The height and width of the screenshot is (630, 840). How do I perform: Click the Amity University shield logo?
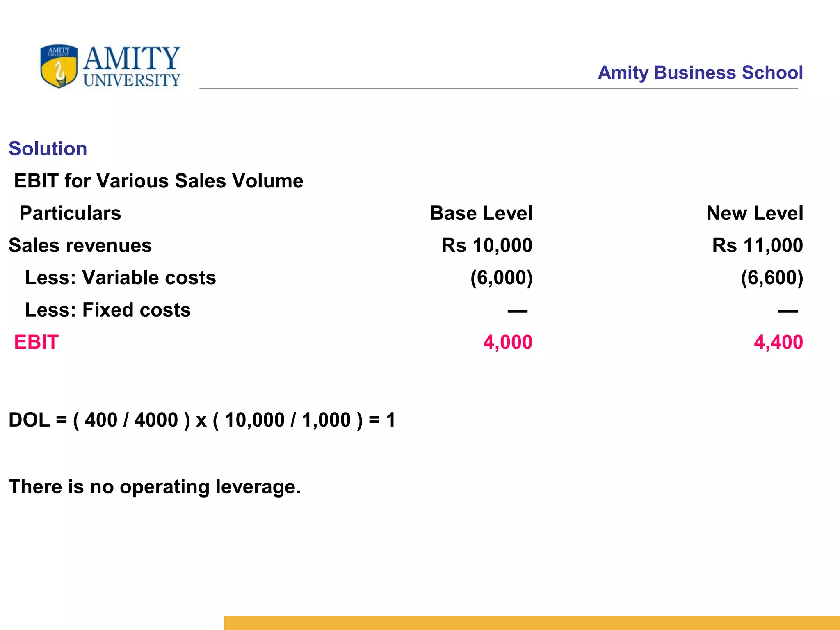[x=59, y=66]
